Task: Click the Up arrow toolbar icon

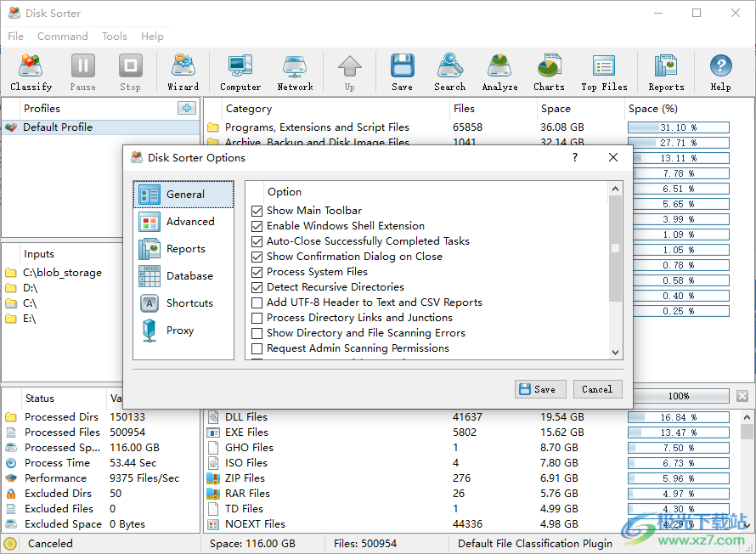Action: coord(350,72)
